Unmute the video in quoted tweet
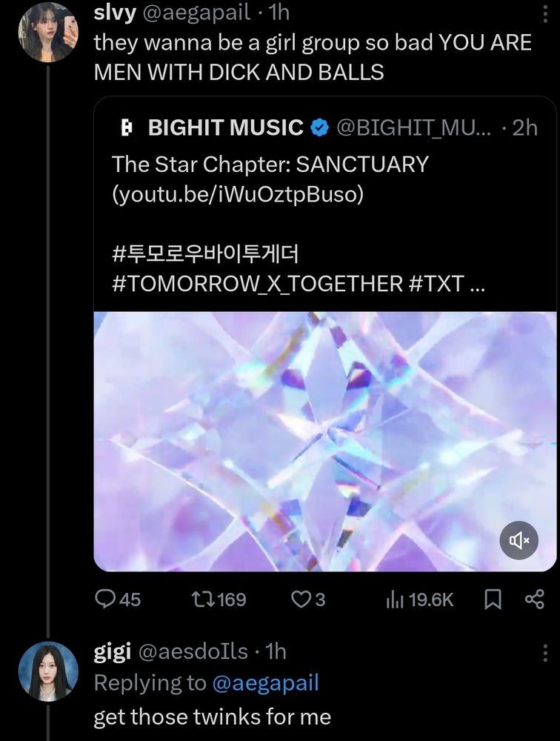The image size is (560, 741). [519, 540]
